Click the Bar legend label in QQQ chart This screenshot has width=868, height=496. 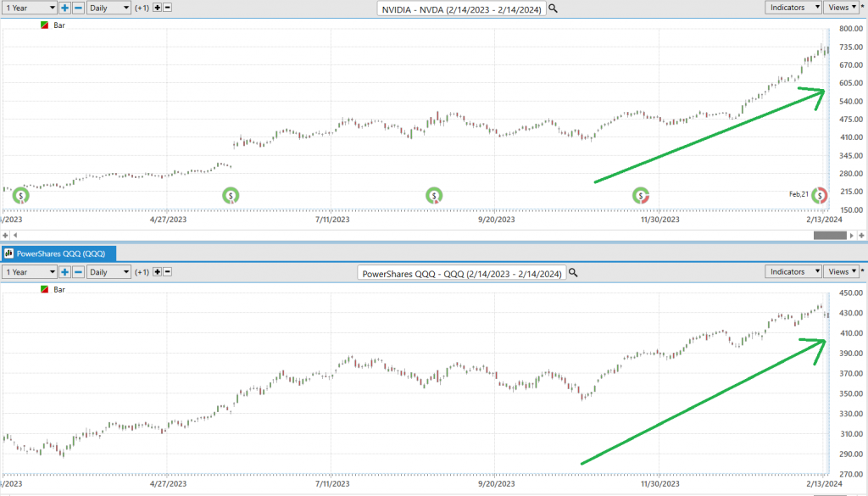coord(59,289)
